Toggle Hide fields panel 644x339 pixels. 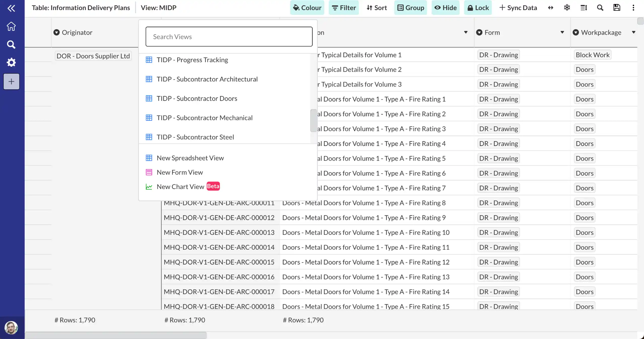click(445, 8)
